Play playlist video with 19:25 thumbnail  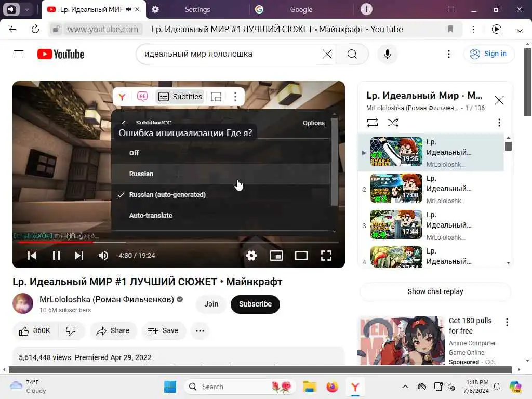396,152
